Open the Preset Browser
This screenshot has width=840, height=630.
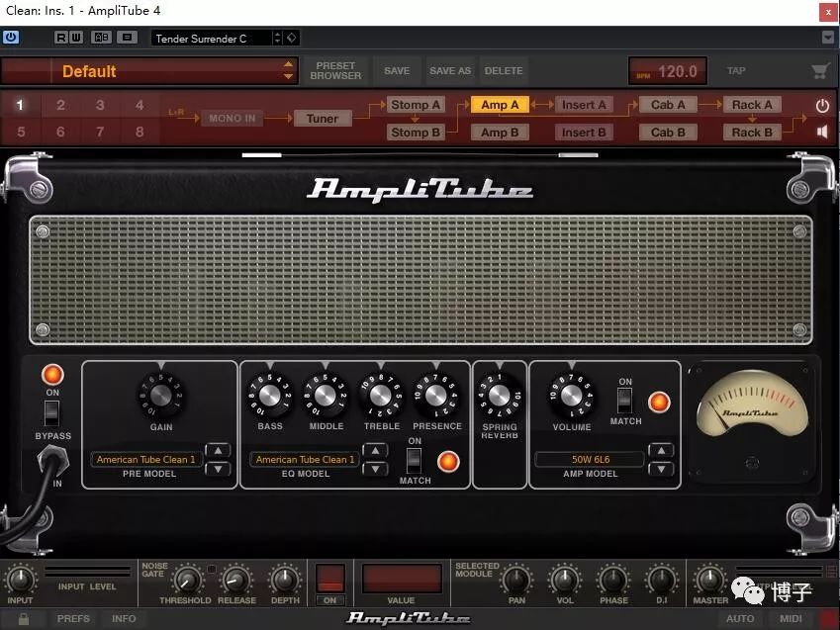(335, 71)
